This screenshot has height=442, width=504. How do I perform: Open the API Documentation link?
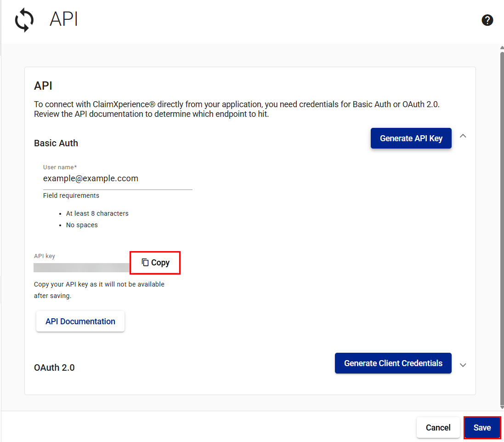tap(80, 321)
